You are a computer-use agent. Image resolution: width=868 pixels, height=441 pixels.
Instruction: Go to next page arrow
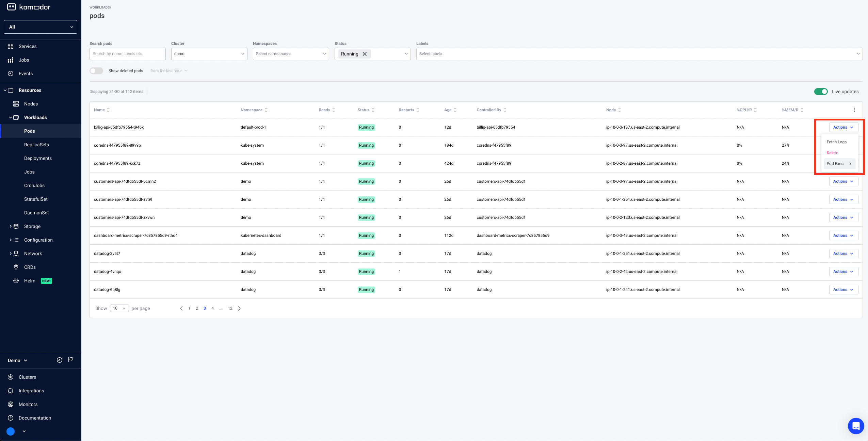(239, 308)
